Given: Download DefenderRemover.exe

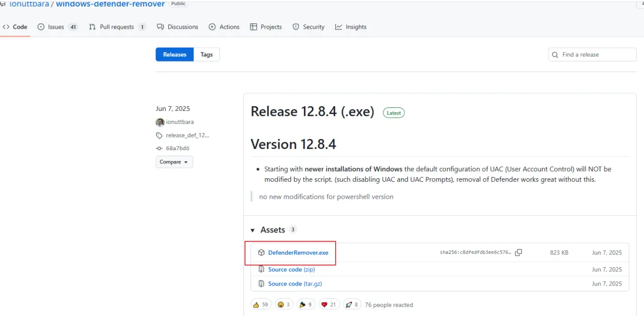Looking at the screenshot, I should (298, 253).
